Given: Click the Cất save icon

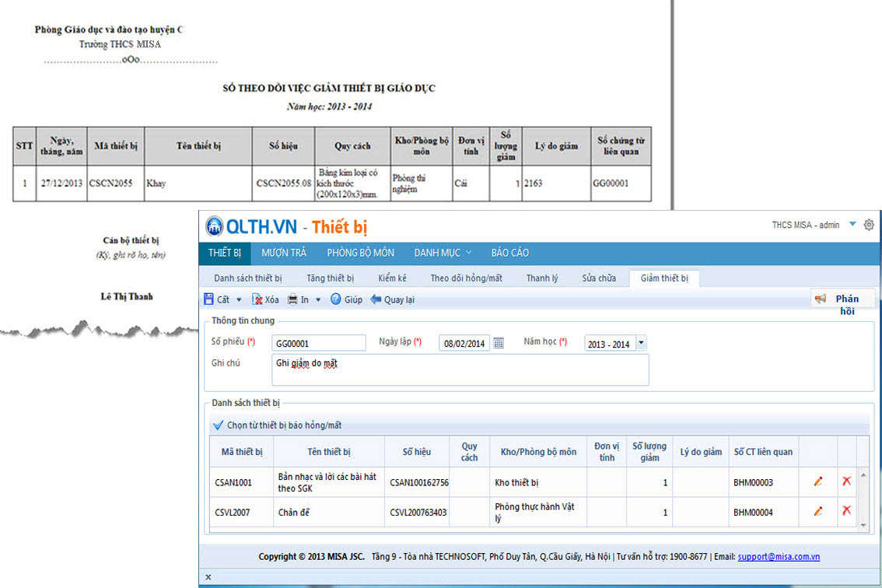Looking at the screenshot, I should click(209, 299).
